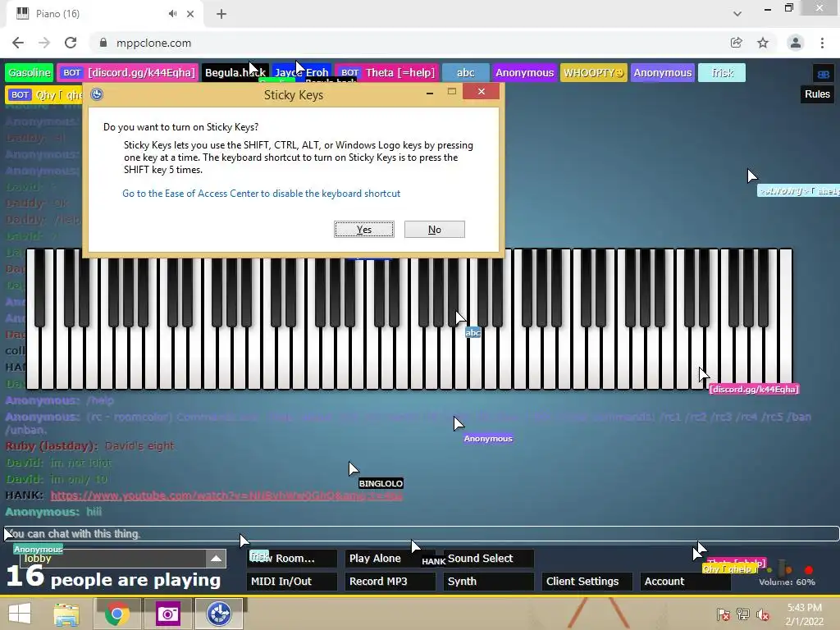Focus the chat message input box
The height and width of the screenshot is (630, 840).
421,533
